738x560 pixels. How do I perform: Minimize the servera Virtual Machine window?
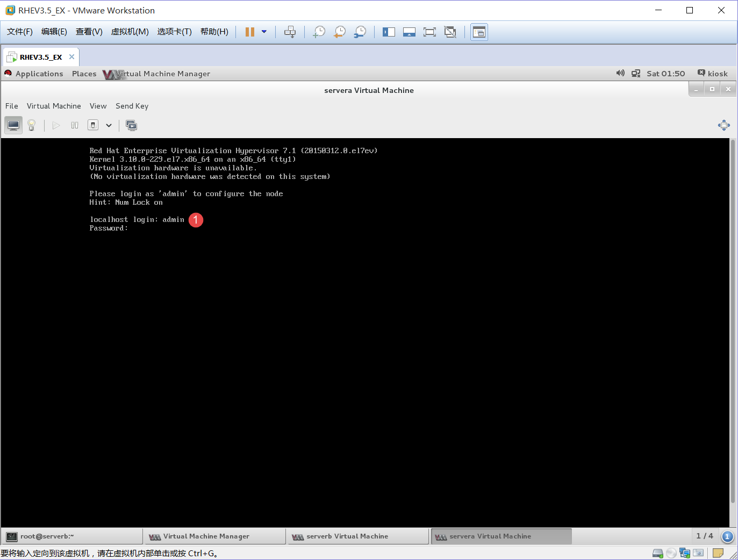(696, 89)
